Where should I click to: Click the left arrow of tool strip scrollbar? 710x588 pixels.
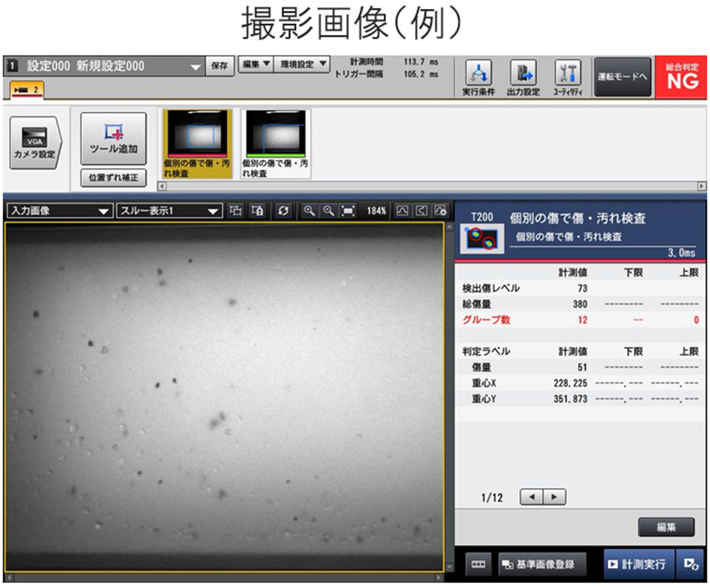162,186
